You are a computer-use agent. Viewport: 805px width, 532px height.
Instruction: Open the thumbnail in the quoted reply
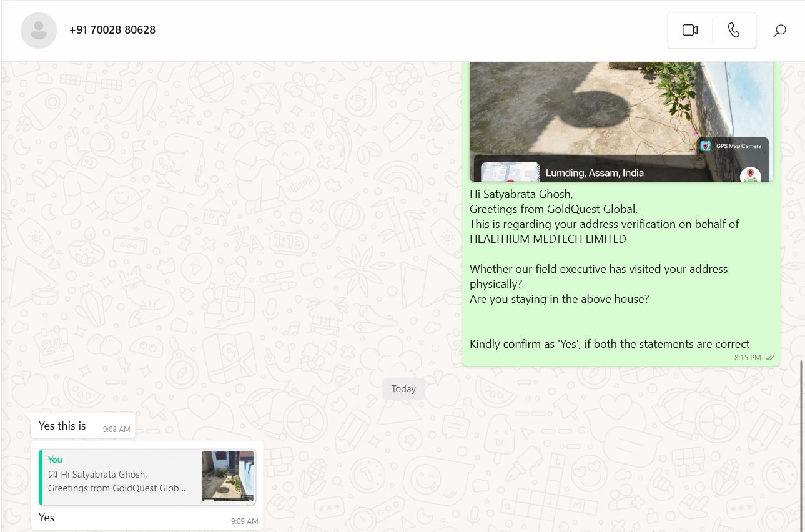point(228,476)
